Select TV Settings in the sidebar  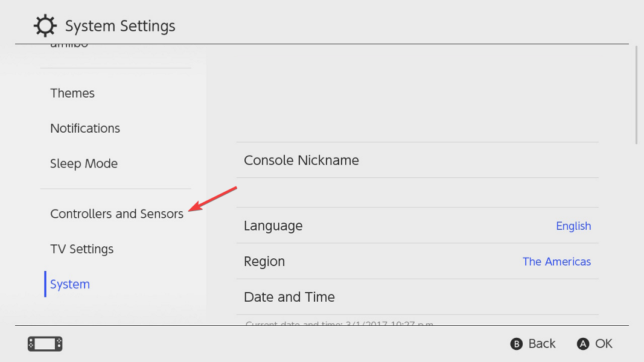tap(81, 249)
